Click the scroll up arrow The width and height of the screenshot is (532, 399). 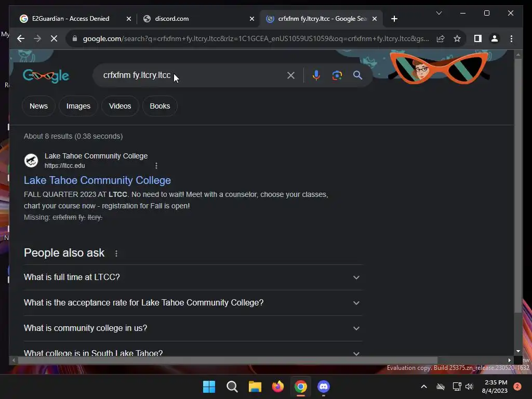click(518, 55)
